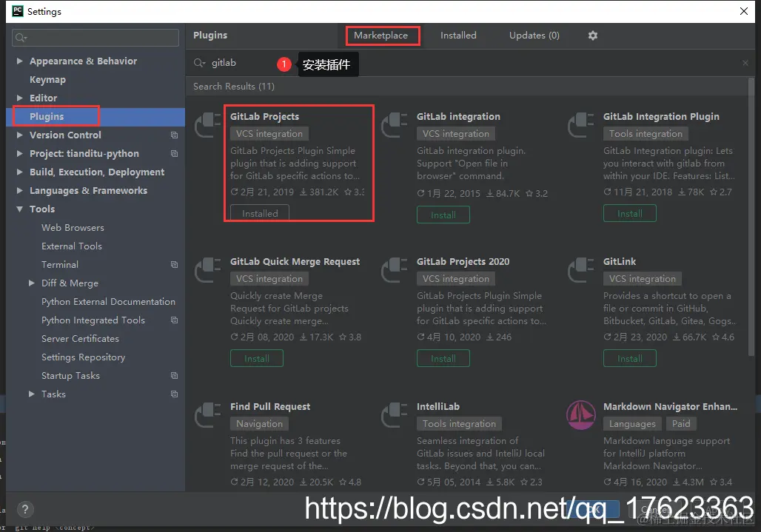Click the project-level icon beside Startup Tasks
Image resolution: width=761 pixels, height=532 pixels.
pos(174,375)
